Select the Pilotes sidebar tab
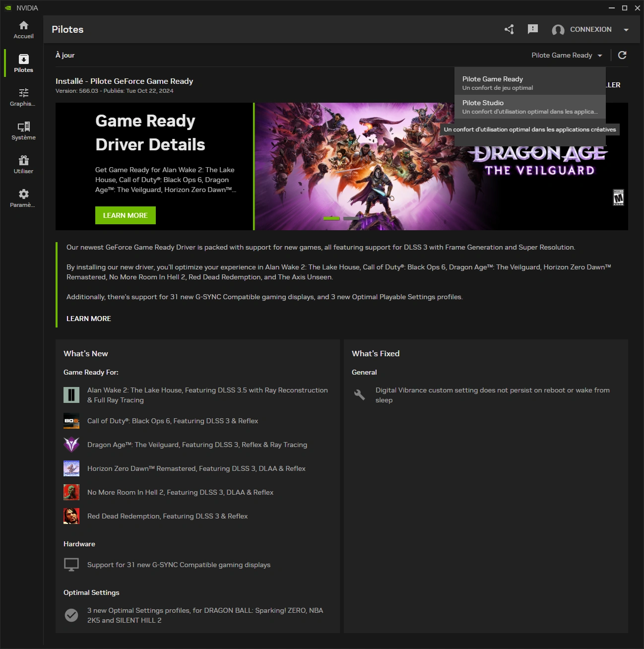 click(x=23, y=63)
